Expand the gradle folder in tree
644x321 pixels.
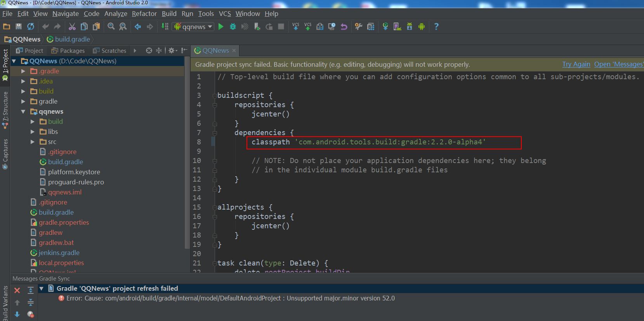(x=23, y=101)
